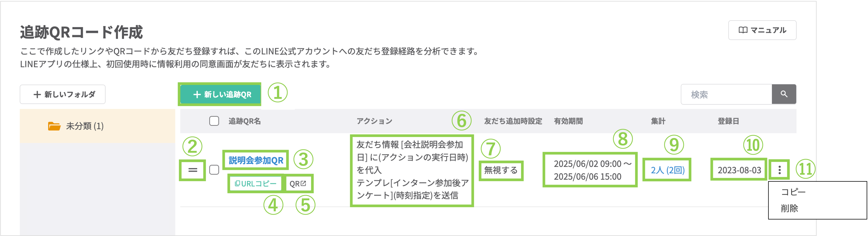Image resolution: width=868 pixels, height=236 pixels.
Task: Click the orange 未分類 folder icon
Action: coord(54,126)
